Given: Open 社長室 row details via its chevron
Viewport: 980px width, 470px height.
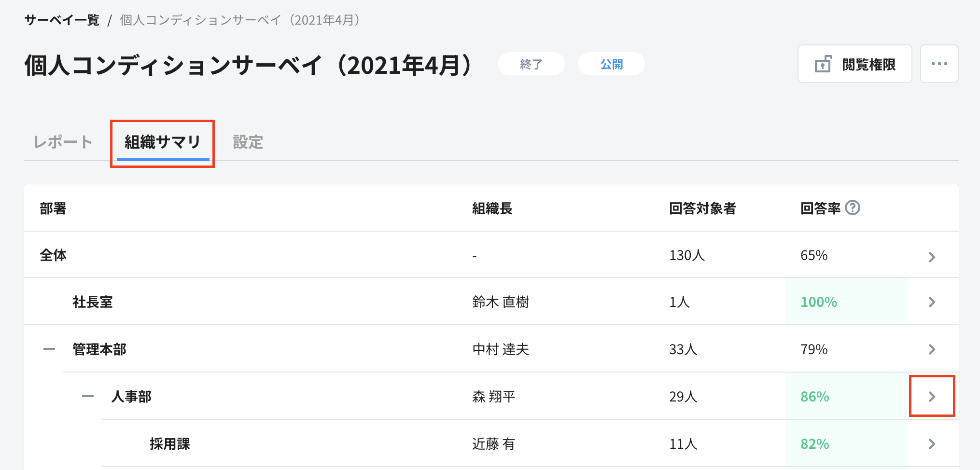Looking at the screenshot, I should point(932,302).
